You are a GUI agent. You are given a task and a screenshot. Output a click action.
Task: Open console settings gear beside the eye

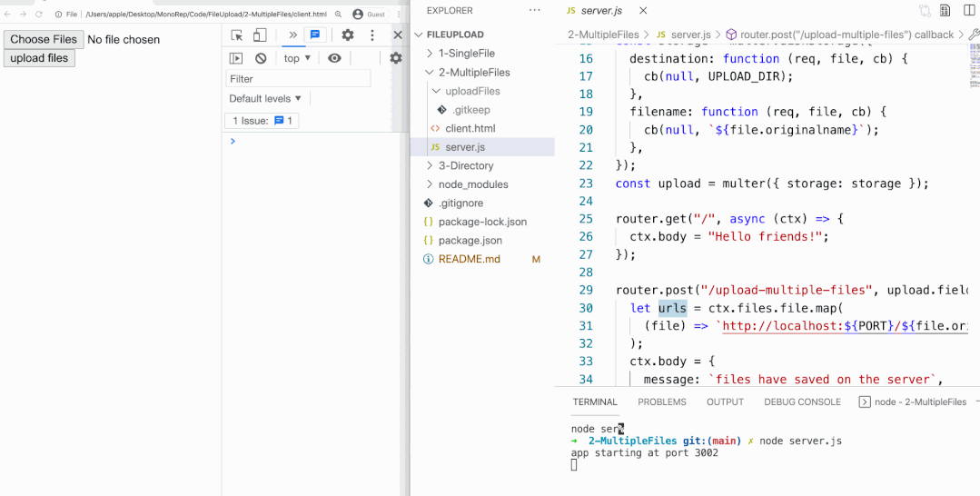[396, 58]
